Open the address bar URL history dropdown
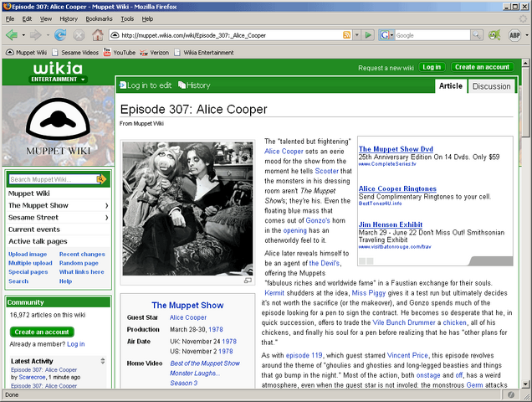 (x=357, y=35)
